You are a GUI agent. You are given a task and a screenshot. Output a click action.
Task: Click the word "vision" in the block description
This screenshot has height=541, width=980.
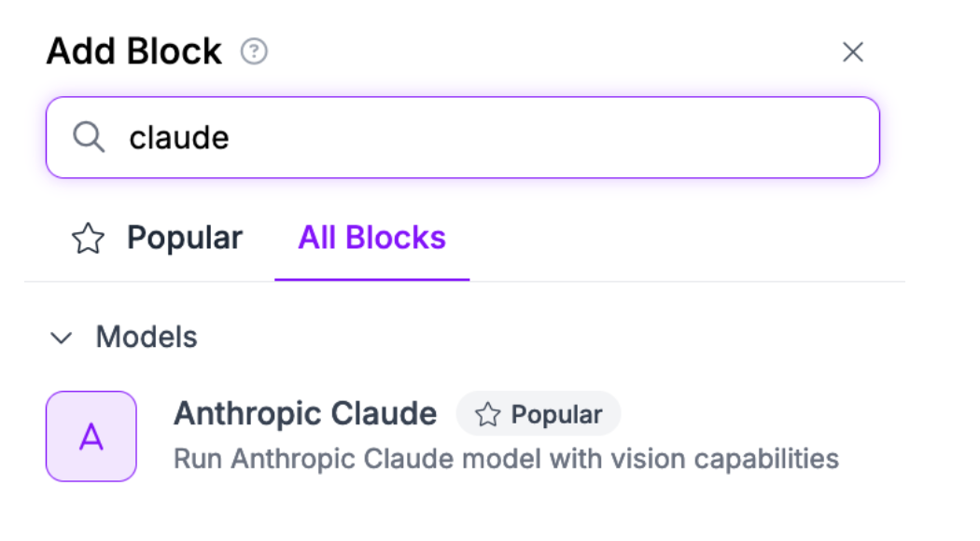(616, 459)
